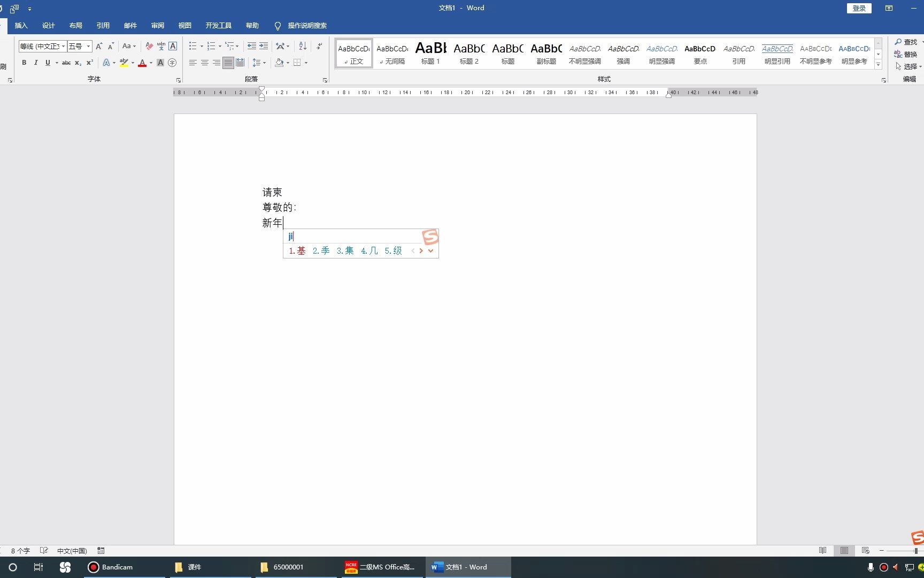The width and height of the screenshot is (924, 578).
Task: Open the font color dropdown arrow
Action: pos(150,63)
